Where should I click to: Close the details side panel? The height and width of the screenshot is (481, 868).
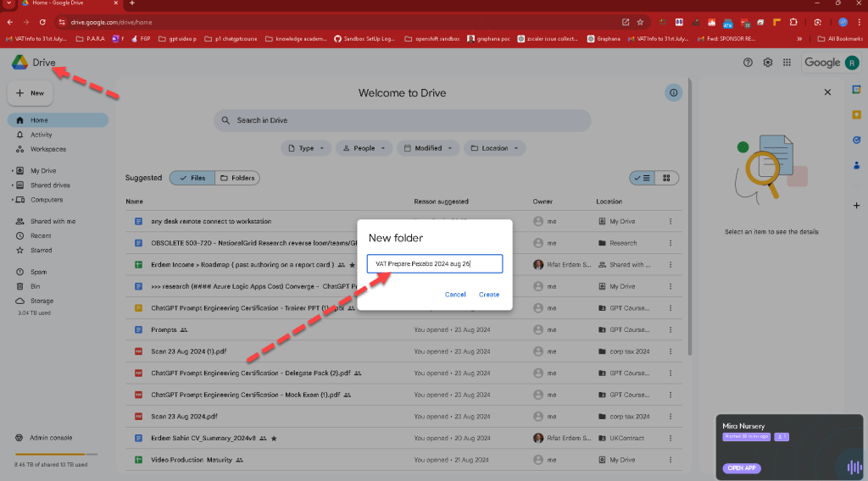tap(827, 92)
